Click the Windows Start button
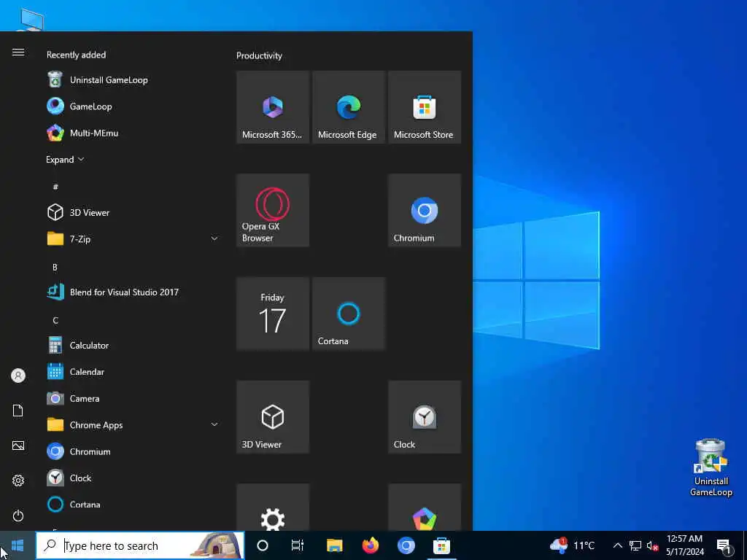 click(x=18, y=545)
